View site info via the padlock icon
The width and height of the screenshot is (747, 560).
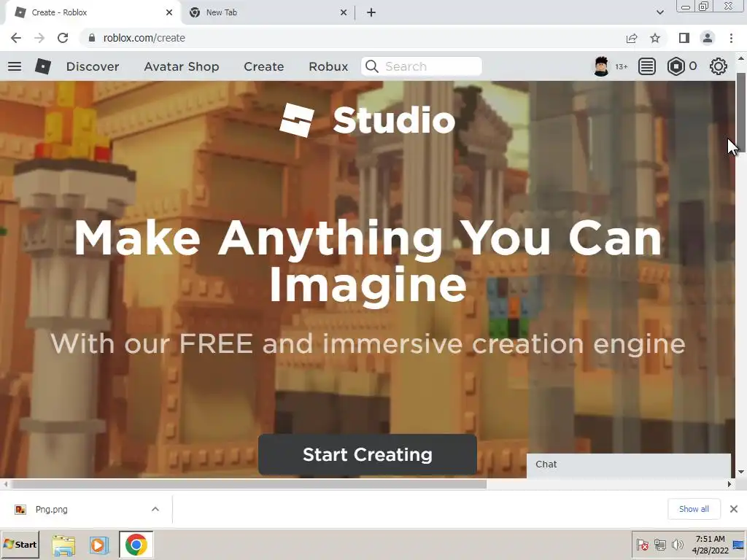91,38
